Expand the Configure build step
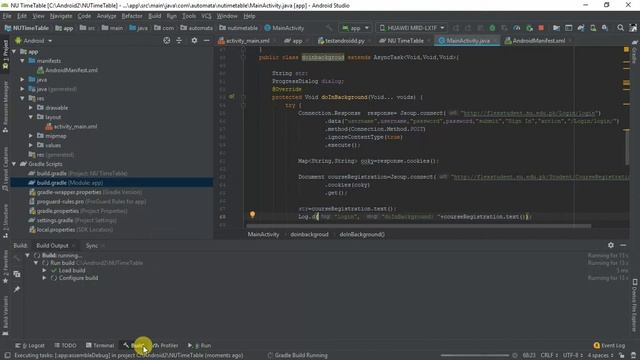The width and height of the screenshot is (640, 360). pyautogui.click(x=44, y=278)
